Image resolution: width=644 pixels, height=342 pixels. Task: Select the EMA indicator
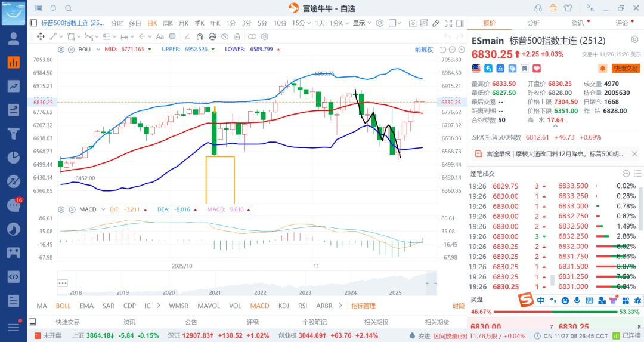(x=86, y=306)
